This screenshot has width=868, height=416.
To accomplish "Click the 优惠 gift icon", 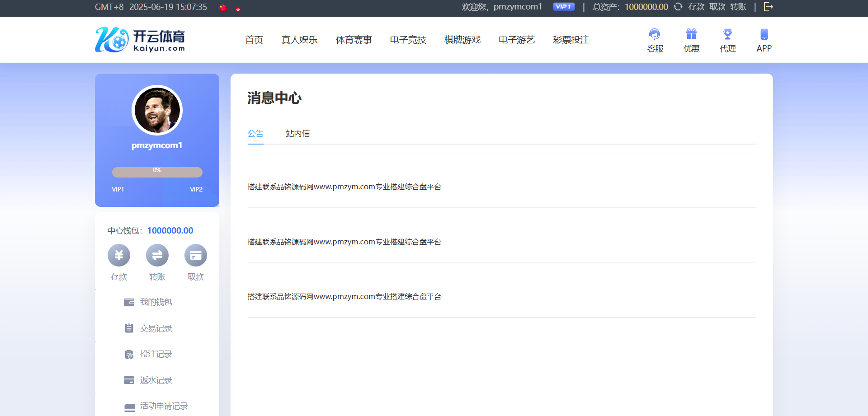I will coord(691,35).
